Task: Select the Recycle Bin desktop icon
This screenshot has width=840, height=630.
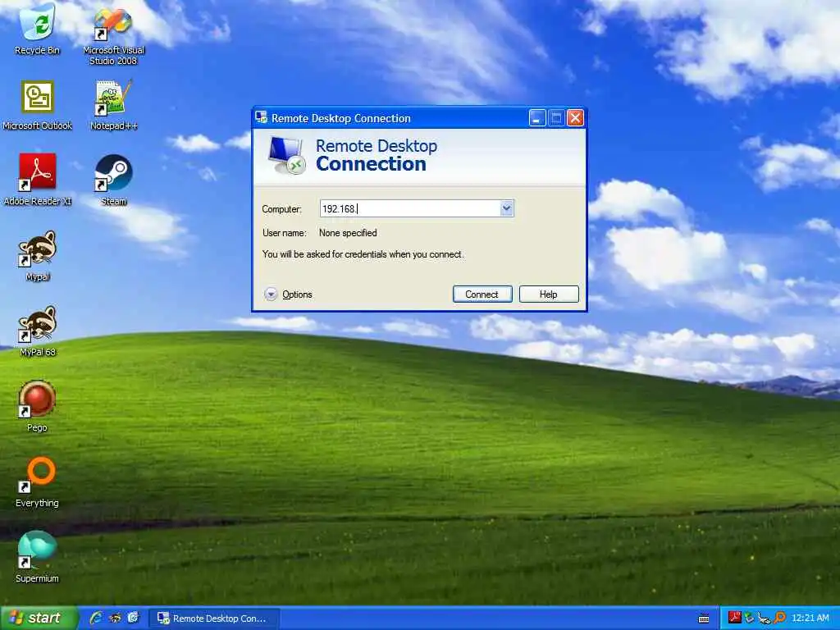Action: (38, 30)
